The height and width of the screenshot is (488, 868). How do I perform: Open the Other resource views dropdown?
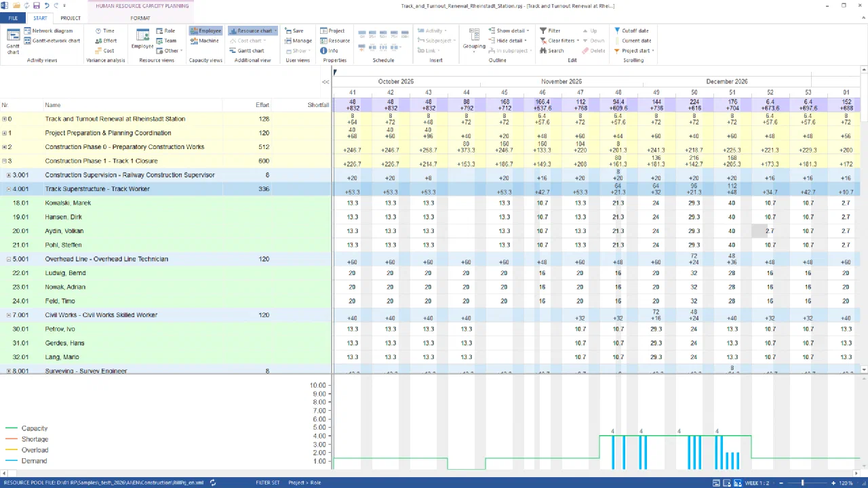168,51
